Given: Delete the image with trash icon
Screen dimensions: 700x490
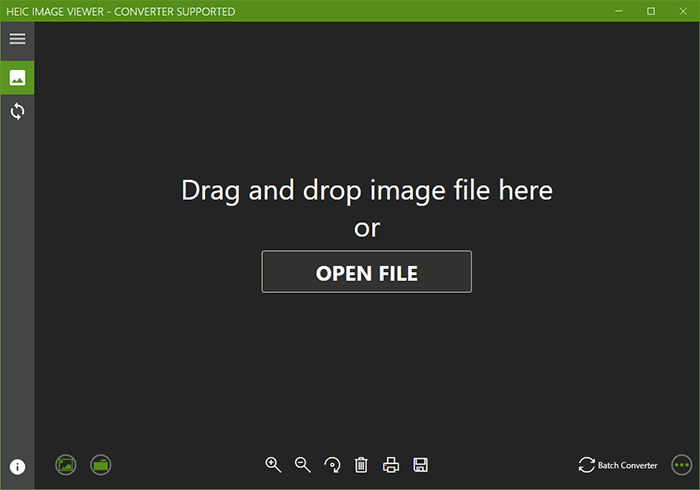Looking at the screenshot, I should tap(361, 464).
